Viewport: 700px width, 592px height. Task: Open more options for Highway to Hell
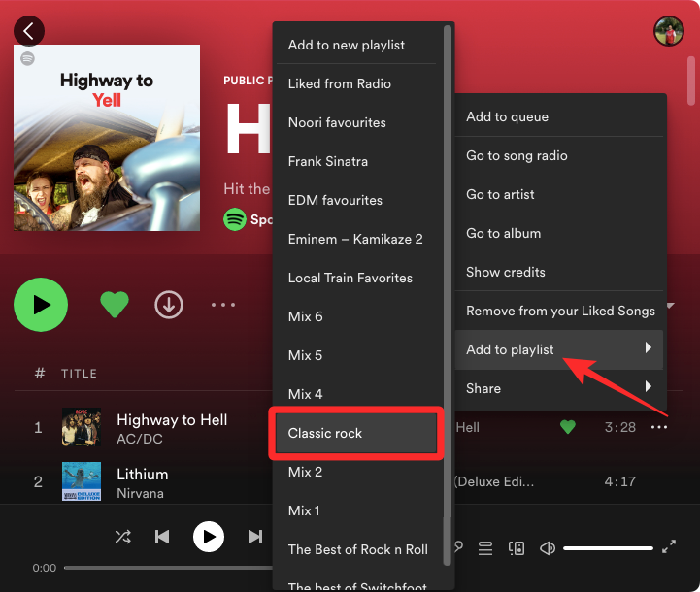[659, 427]
